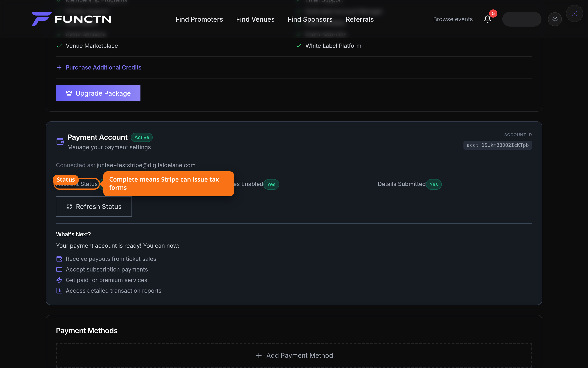
Task: Click the refresh arrows icon
Action: [69, 207]
